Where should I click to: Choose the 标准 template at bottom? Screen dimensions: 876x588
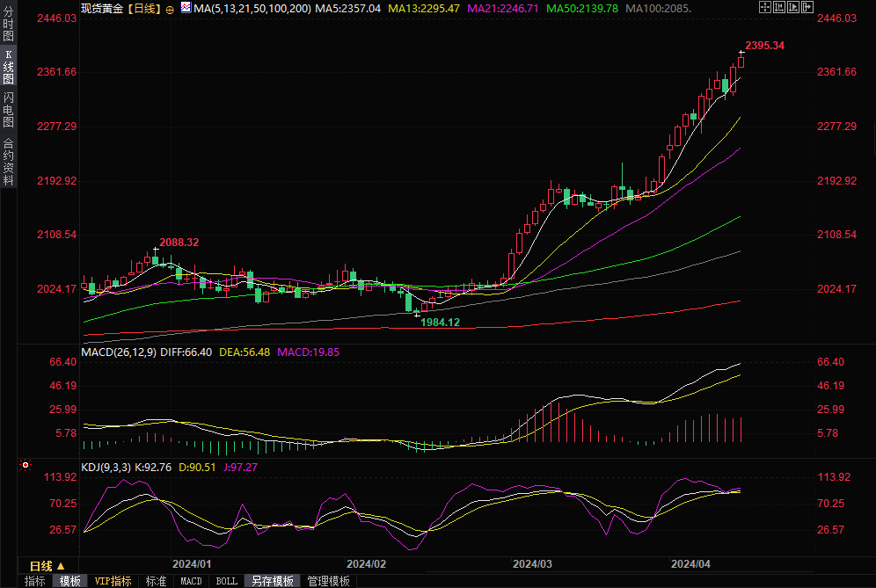coord(156,581)
